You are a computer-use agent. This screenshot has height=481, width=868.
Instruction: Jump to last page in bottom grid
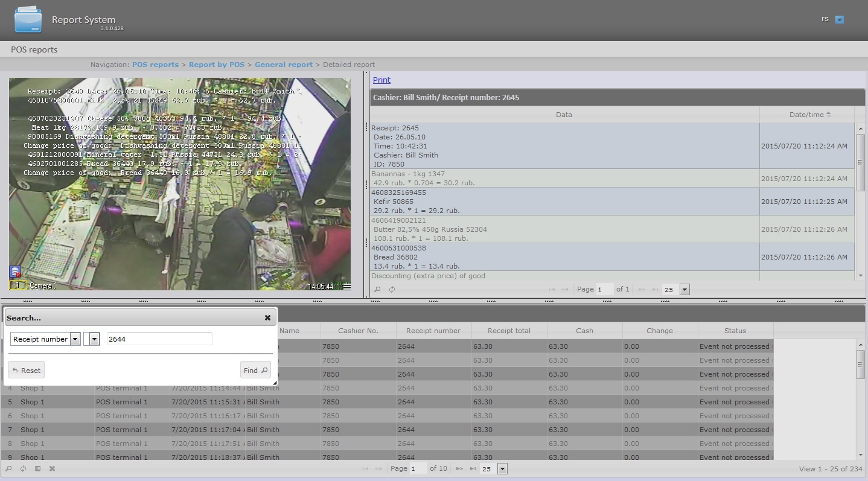click(x=473, y=469)
